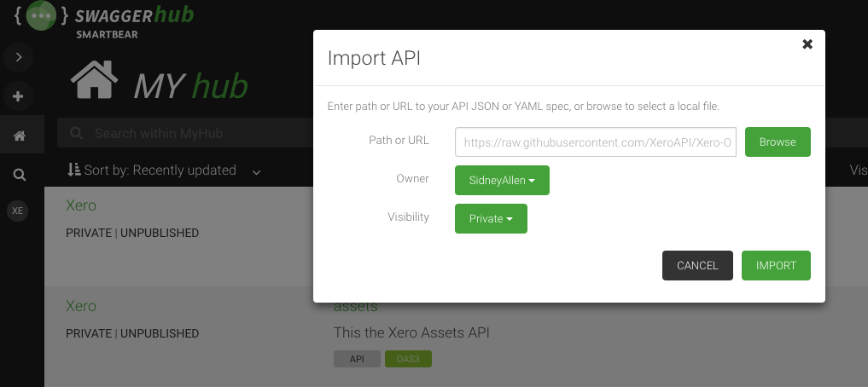Open the Private visibility dropdown
The height and width of the screenshot is (387, 868).
(x=491, y=219)
